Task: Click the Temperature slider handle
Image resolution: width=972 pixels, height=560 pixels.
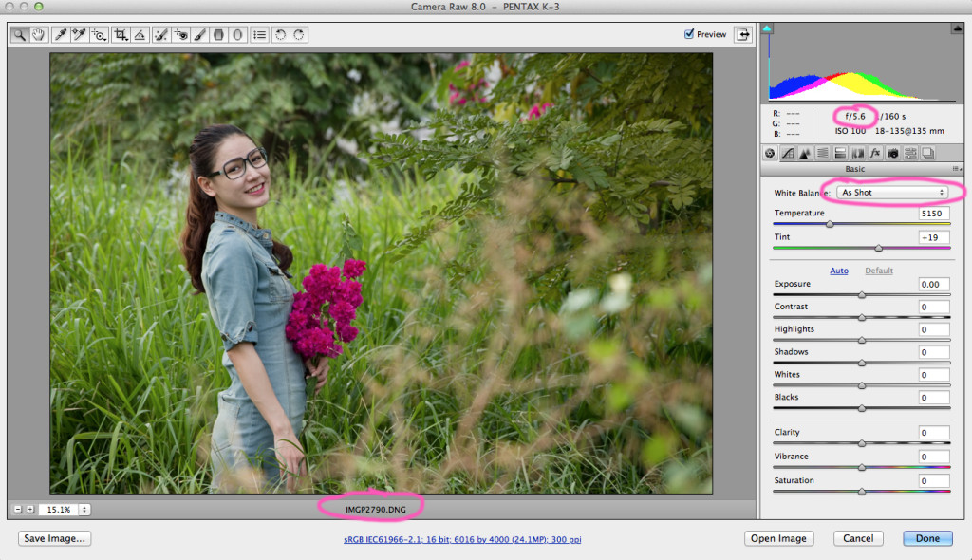Action: coord(830,224)
